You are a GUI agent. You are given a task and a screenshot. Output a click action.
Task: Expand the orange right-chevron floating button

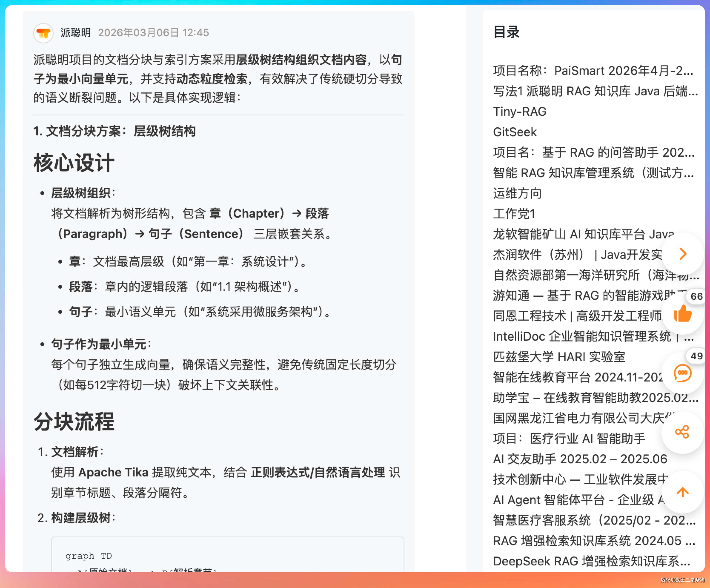pyautogui.click(x=683, y=254)
